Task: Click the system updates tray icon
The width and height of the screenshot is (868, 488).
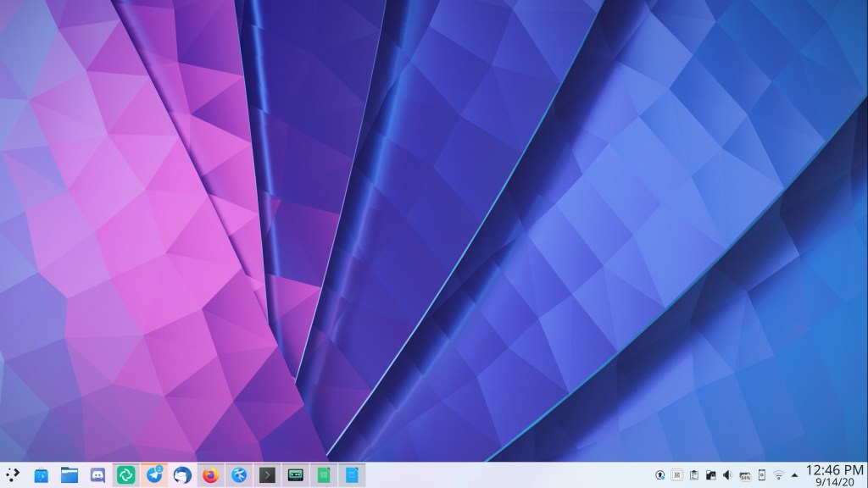Action: [x=659, y=475]
